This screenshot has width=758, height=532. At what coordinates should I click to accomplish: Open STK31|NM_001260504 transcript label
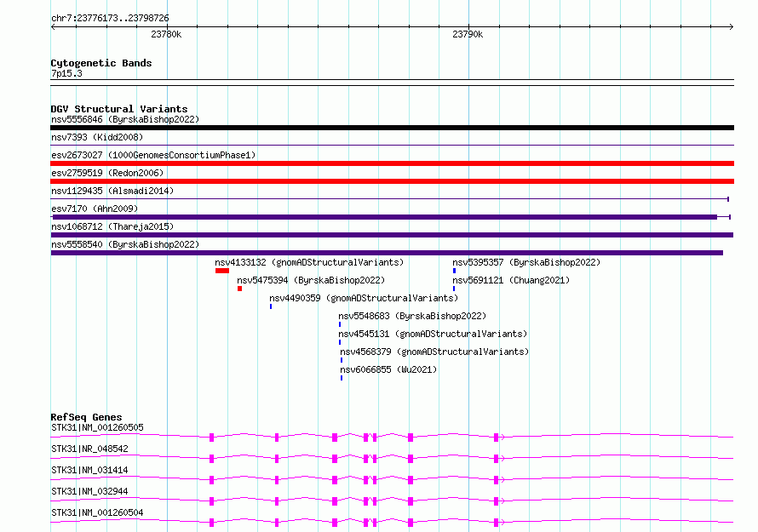97,512
